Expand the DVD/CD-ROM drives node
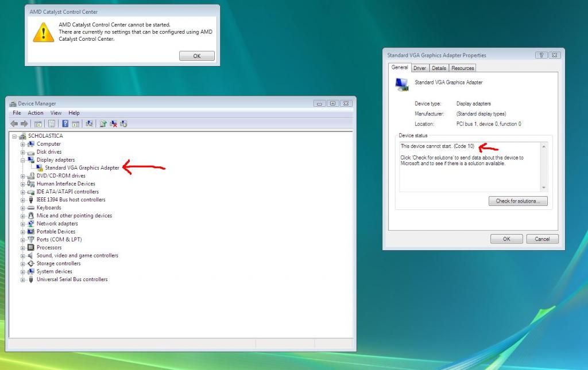 click(x=22, y=176)
